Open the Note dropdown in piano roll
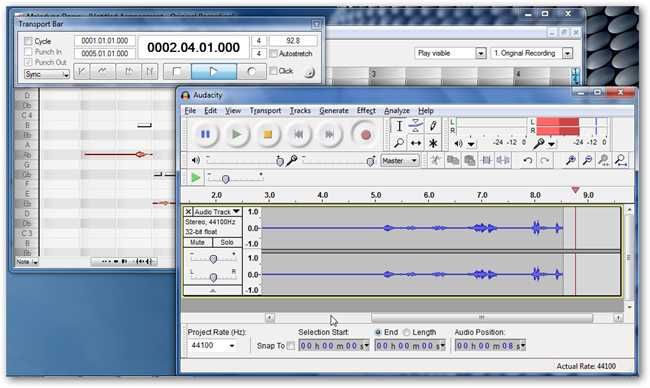Image resolution: width=650 pixels, height=388 pixels. click(27, 262)
